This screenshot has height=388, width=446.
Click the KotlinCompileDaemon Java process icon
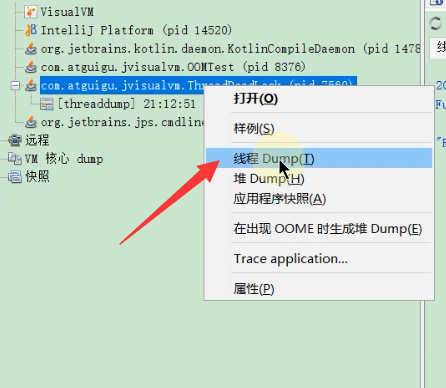click(31, 49)
